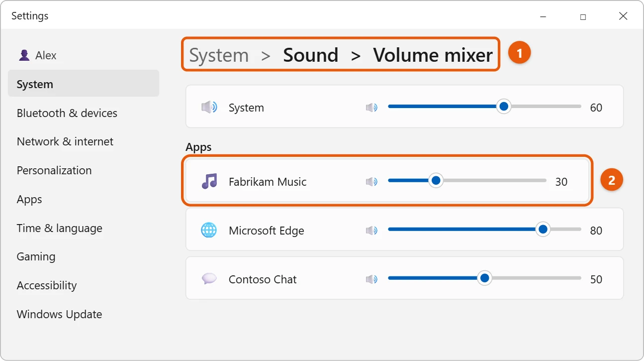Image resolution: width=644 pixels, height=361 pixels.
Task: Click the Contoso Chat bubble icon
Action: pyautogui.click(x=209, y=279)
